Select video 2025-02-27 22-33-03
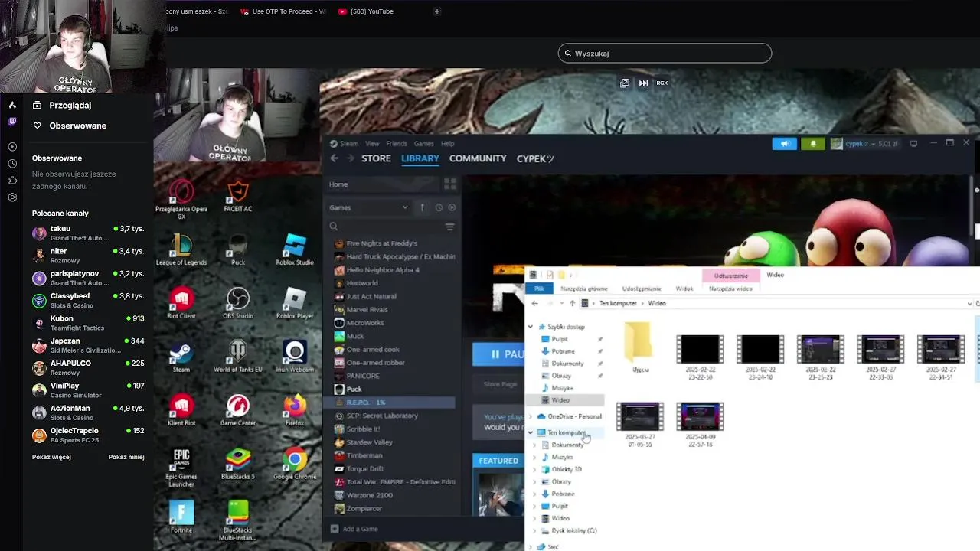 880,358
